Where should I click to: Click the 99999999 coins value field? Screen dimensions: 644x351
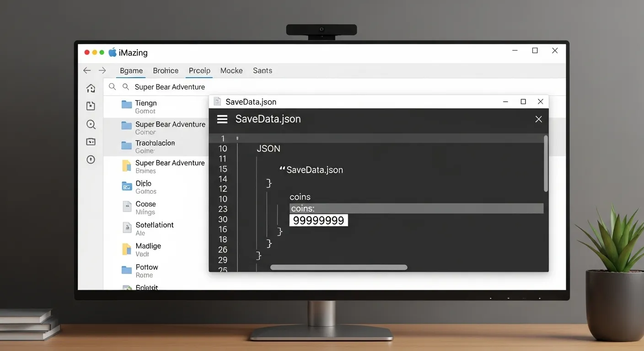pos(319,220)
